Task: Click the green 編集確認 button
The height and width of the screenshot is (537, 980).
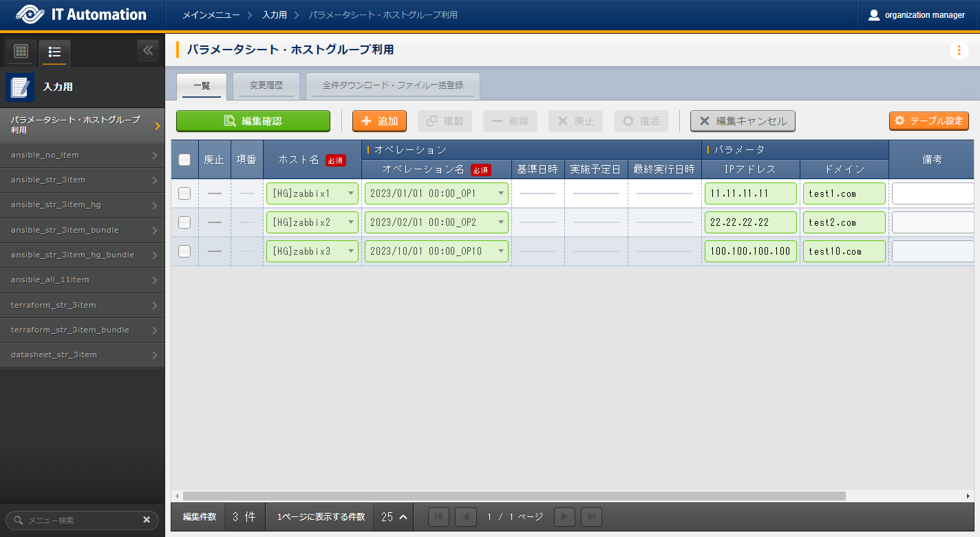Action: (253, 121)
